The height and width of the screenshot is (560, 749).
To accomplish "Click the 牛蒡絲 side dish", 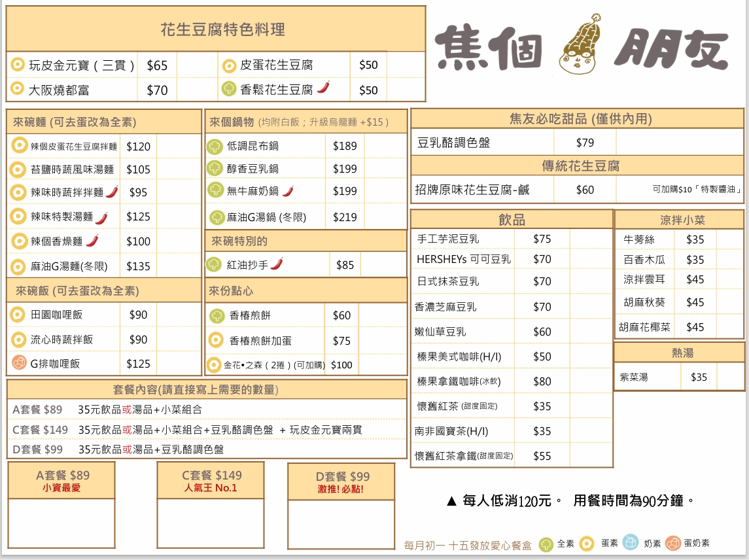I will pyautogui.click(x=638, y=239).
